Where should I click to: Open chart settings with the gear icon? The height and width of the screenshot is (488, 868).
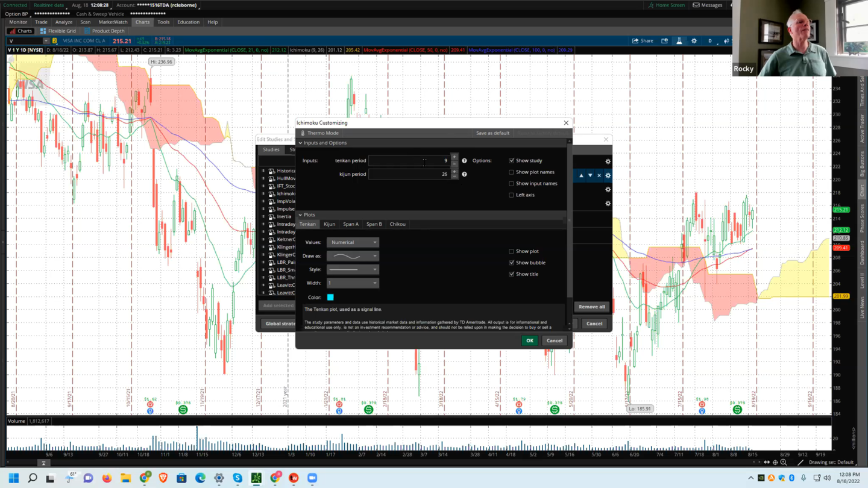tap(694, 40)
